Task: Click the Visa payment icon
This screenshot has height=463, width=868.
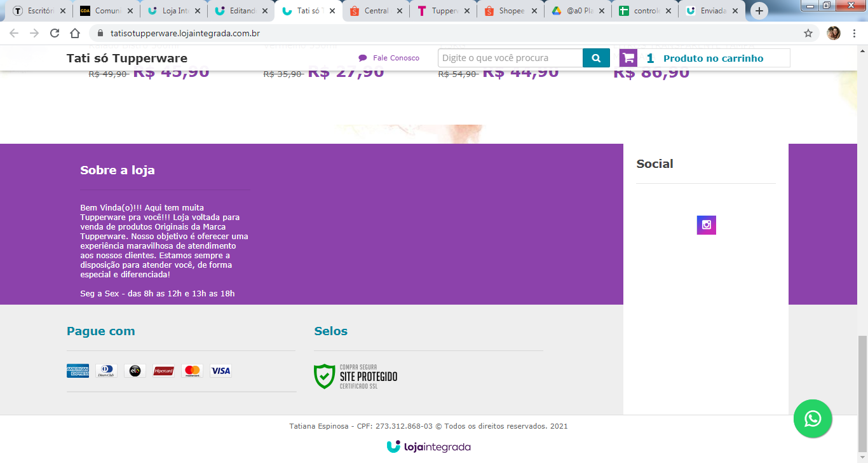Action: (x=220, y=371)
